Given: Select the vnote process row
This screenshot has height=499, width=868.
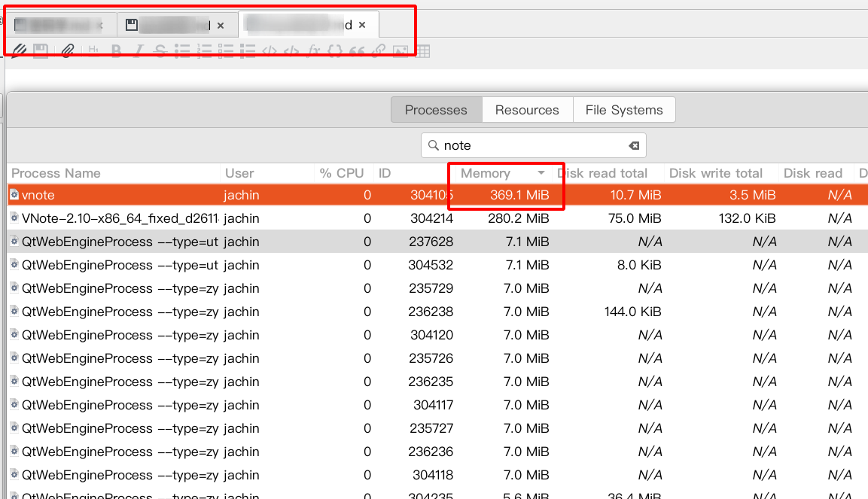Looking at the screenshot, I should point(437,195).
